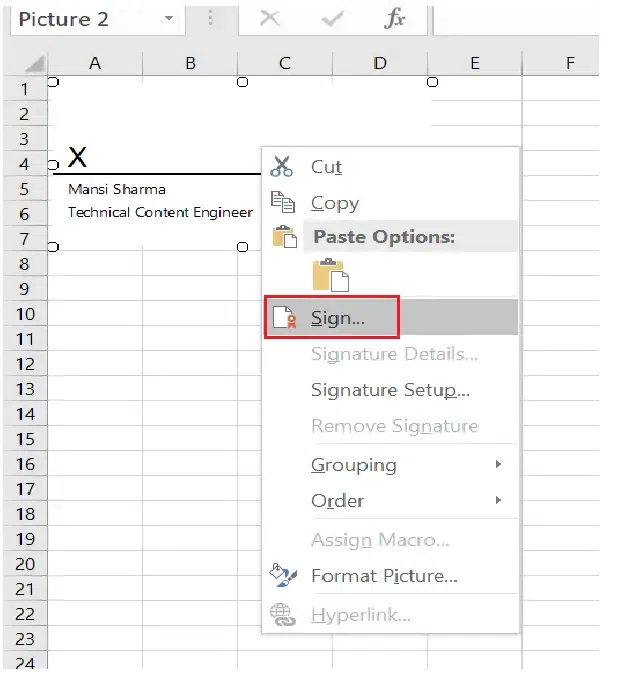Image resolution: width=617 pixels, height=681 pixels.
Task: Select row 12 header
Action: click(25, 364)
